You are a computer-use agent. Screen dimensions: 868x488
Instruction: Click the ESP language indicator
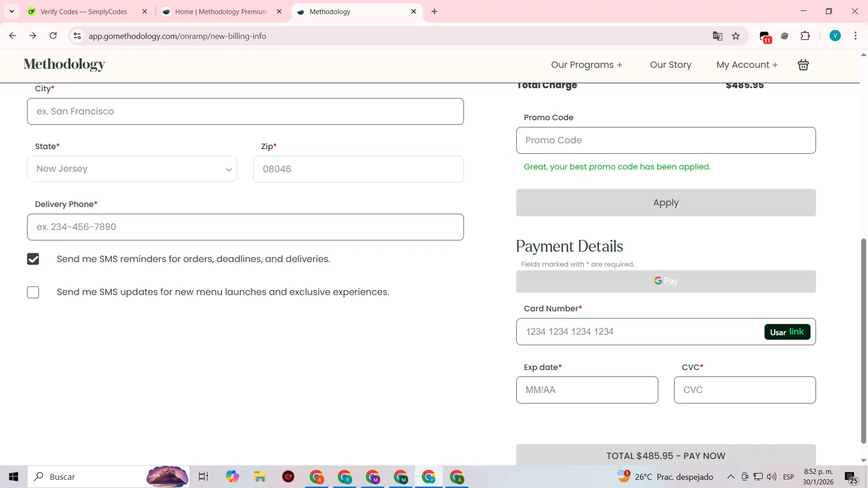pos(788,477)
